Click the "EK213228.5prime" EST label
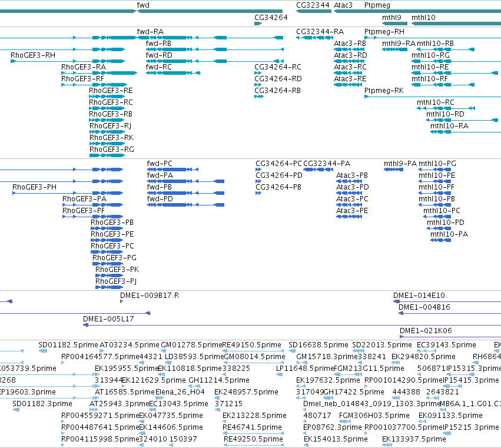501x448 pixels. coord(254,416)
